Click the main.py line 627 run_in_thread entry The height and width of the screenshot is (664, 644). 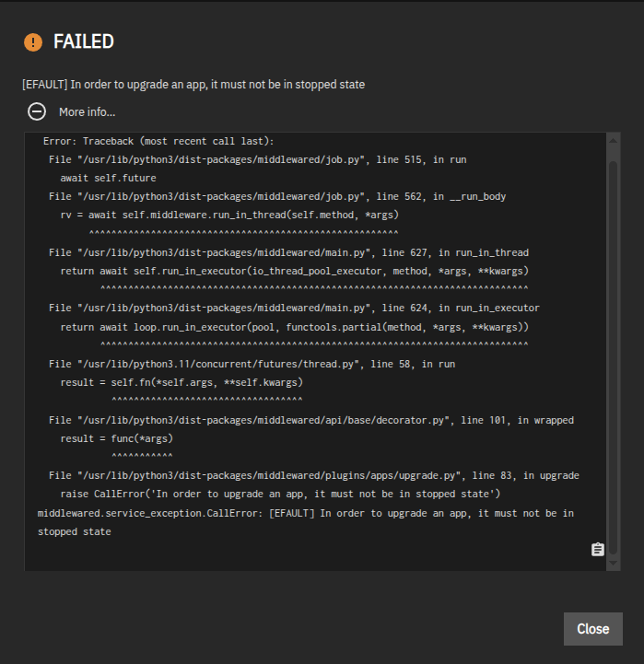[x=288, y=252]
